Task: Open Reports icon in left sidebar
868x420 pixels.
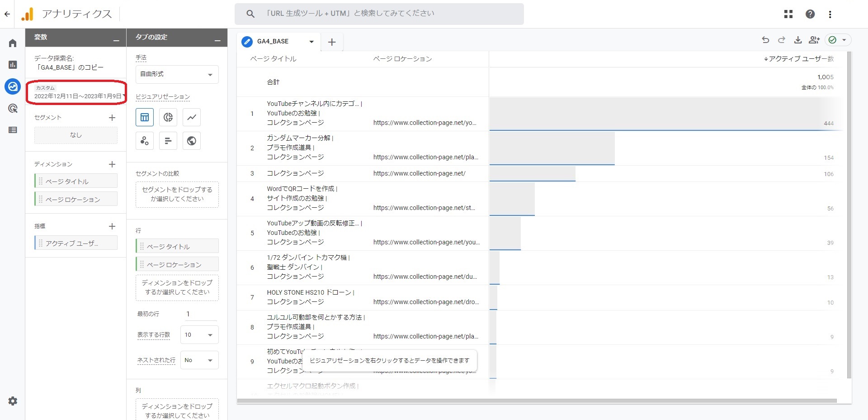Action: (13, 65)
